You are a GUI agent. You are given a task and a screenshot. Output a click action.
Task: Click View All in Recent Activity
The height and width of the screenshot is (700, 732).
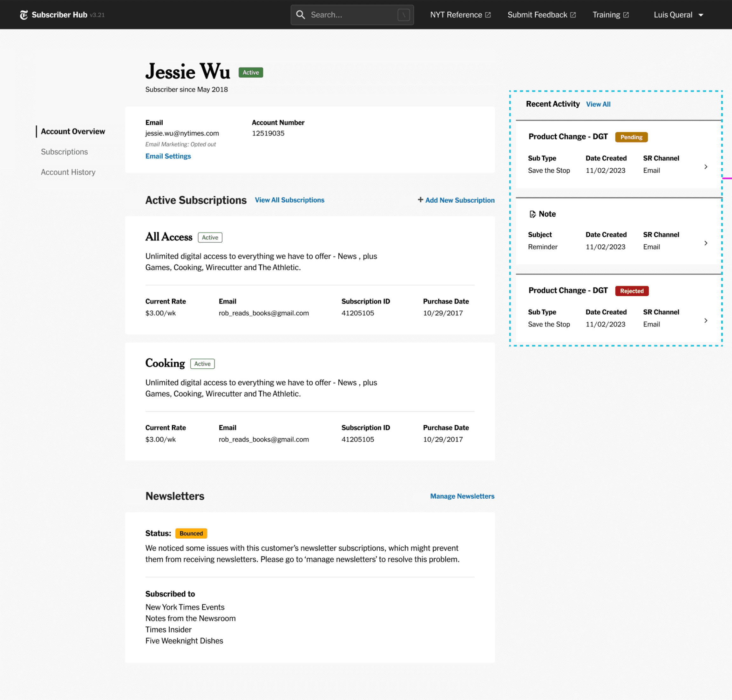pyautogui.click(x=598, y=104)
